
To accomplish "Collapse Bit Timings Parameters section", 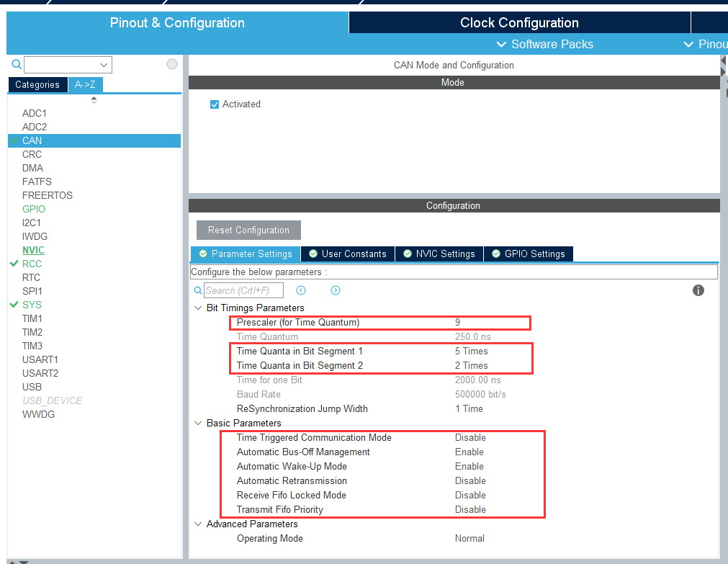I will (198, 308).
